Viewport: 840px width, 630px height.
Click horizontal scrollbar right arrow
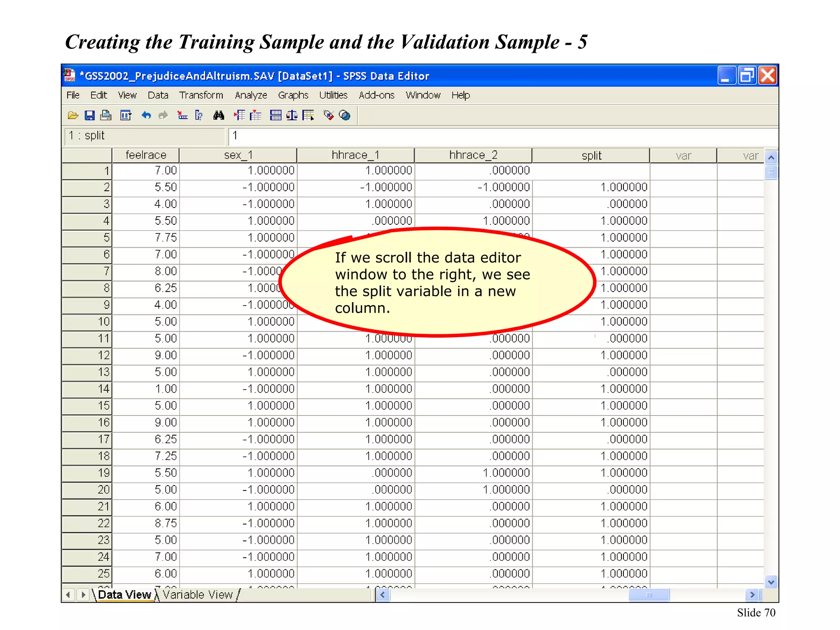tap(752, 594)
